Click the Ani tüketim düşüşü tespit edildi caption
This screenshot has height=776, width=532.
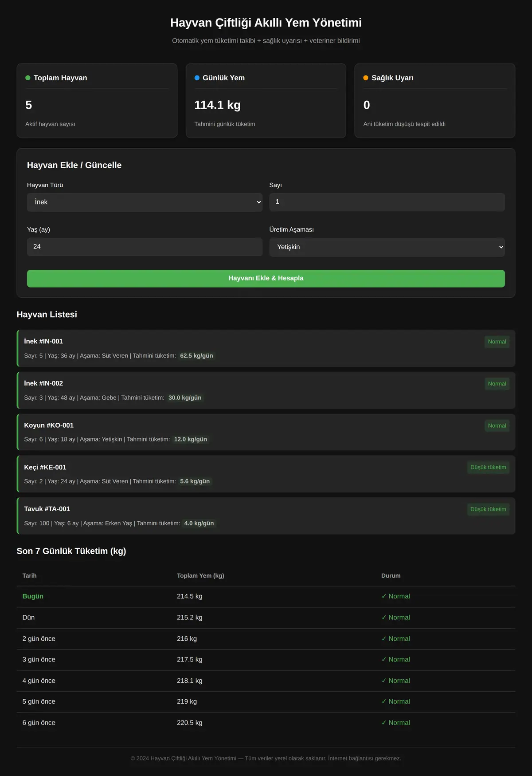click(x=404, y=124)
